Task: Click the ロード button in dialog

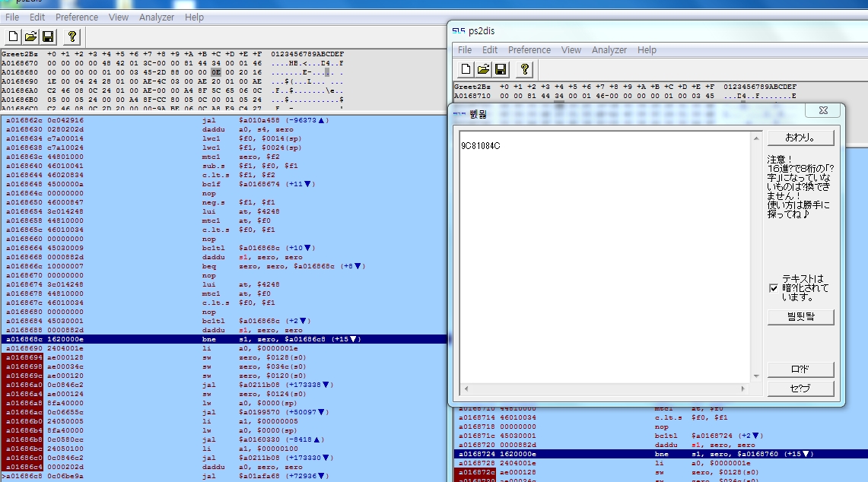Action: click(800, 369)
